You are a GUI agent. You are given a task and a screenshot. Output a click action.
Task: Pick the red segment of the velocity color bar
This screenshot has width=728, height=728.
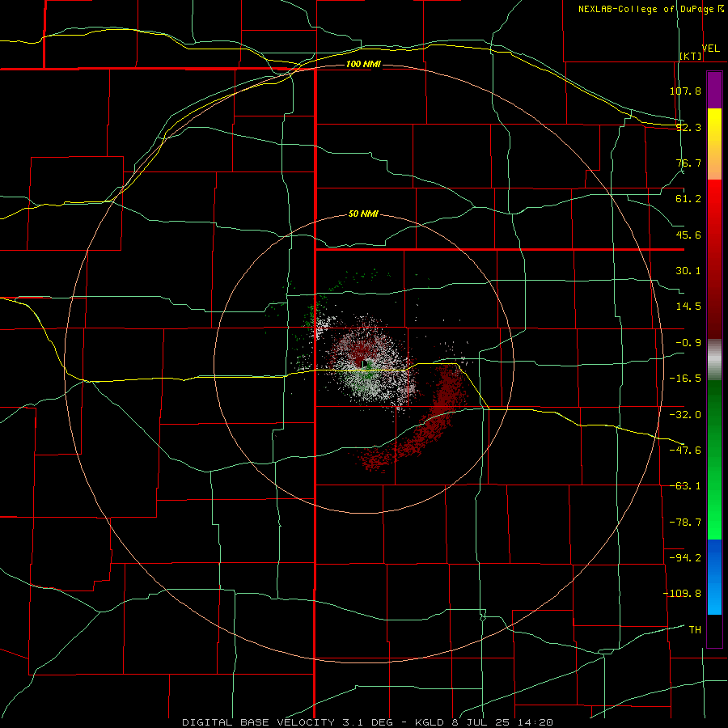coord(714,259)
